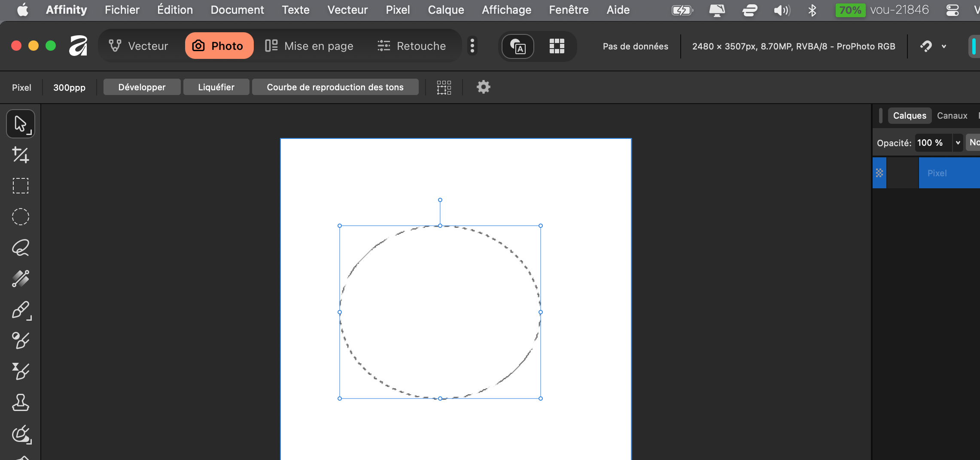The width and height of the screenshot is (980, 460).
Task: Select the Photo studio button
Action: coord(219,46)
